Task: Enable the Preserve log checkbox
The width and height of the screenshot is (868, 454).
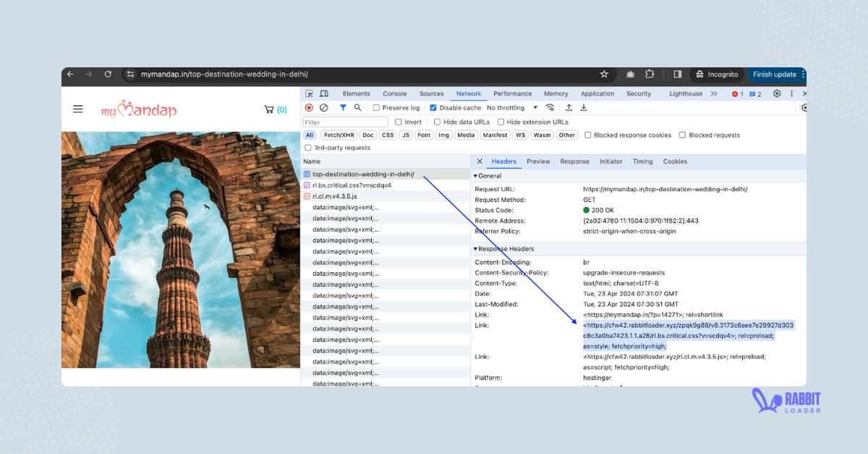Action: tap(376, 107)
